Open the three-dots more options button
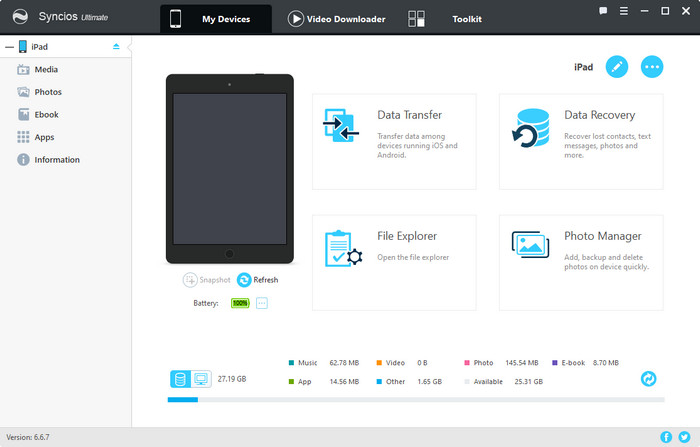Image resolution: width=700 pixels, height=447 pixels. (x=652, y=67)
